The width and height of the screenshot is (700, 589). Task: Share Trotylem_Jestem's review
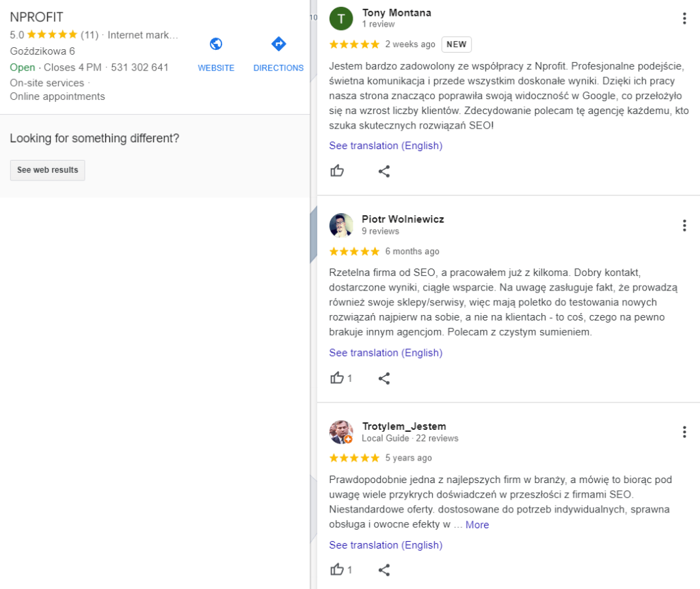(384, 569)
